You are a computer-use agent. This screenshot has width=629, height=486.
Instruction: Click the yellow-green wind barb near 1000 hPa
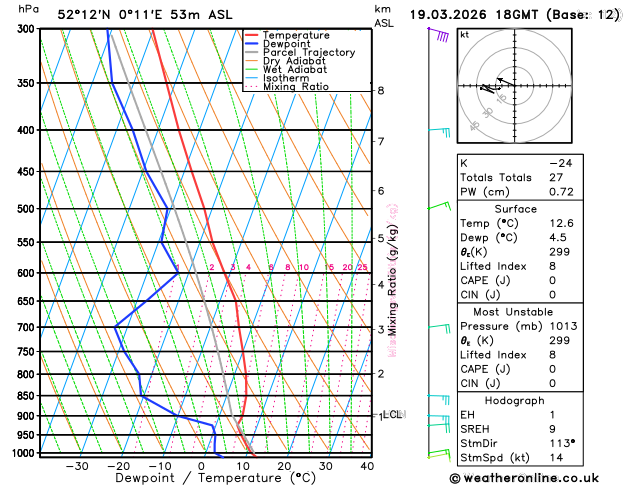coord(439,456)
